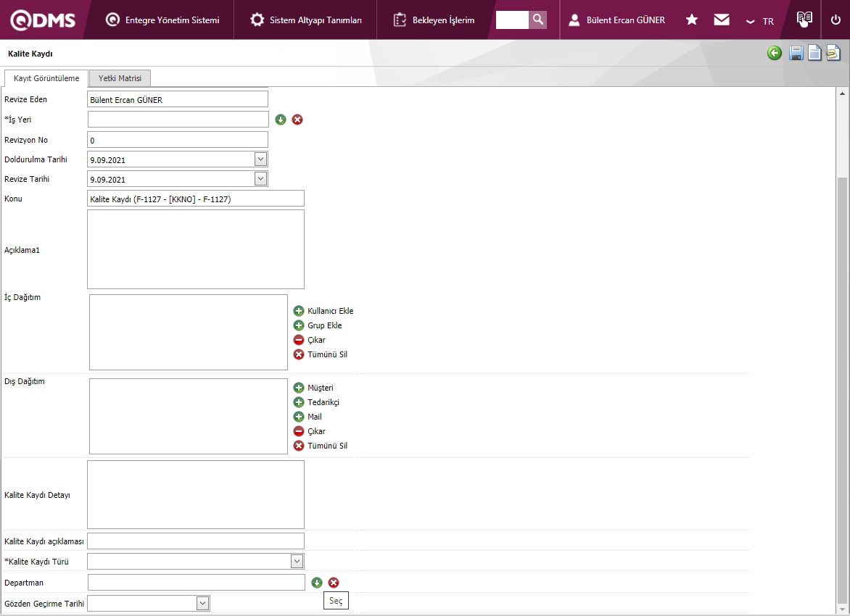
Task: Click the power logout icon
Action: pos(835,20)
